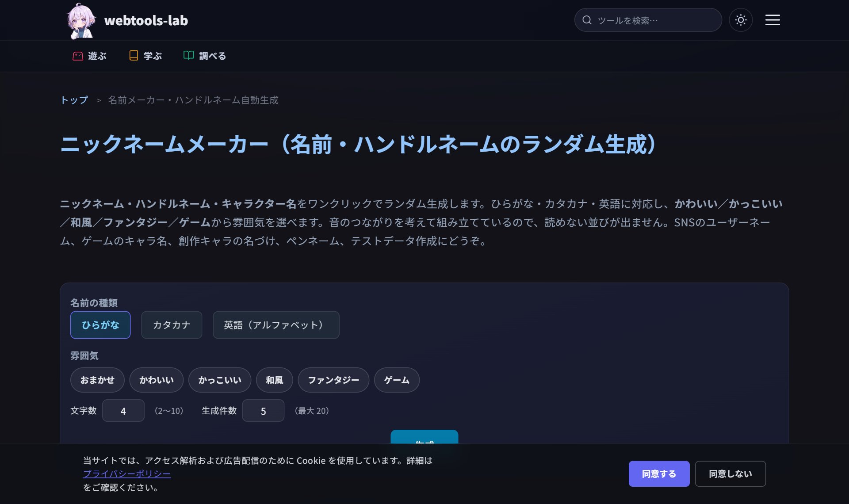Select カタカナ name type
Viewport: 849px width, 504px height.
(x=172, y=325)
